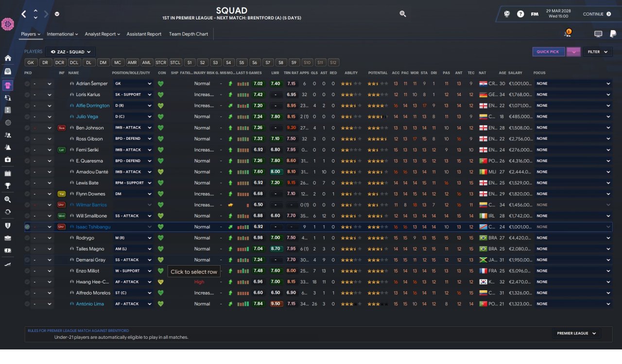622x364 pixels.
Task: Open the Club Info shield icon in sidebar
Action: 8,226
